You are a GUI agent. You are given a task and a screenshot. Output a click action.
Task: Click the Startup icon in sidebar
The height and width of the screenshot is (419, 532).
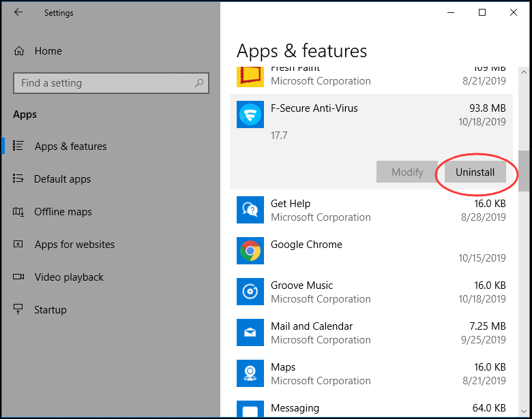pyautogui.click(x=18, y=309)
